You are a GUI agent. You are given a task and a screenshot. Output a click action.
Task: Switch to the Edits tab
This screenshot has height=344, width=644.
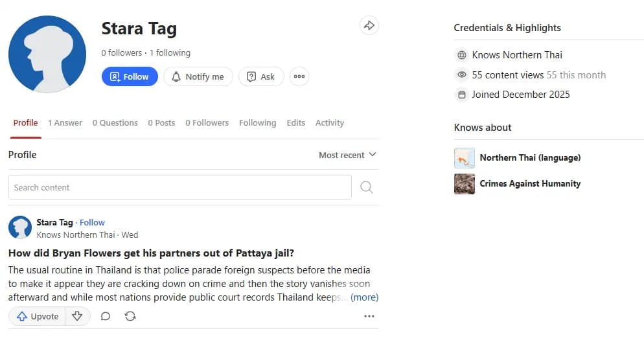tap(295, 122)
